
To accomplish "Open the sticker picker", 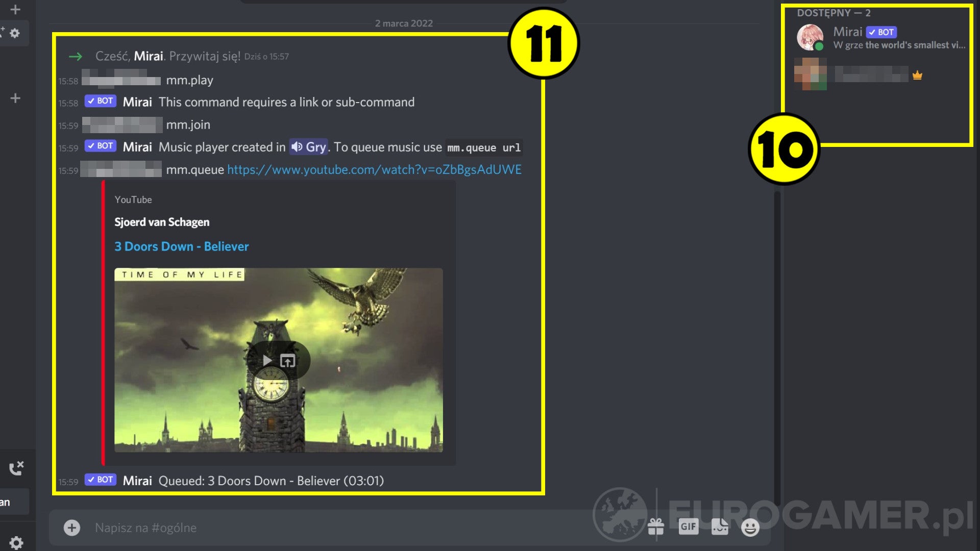I will tap(720, 527).
